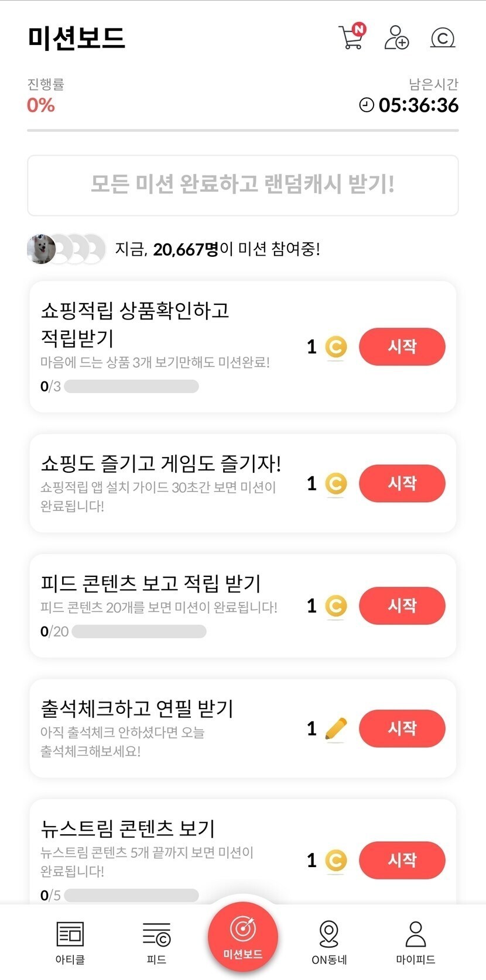Tap the participant dog profile thumbnail

pyautogui.click(x=42, y=249)
